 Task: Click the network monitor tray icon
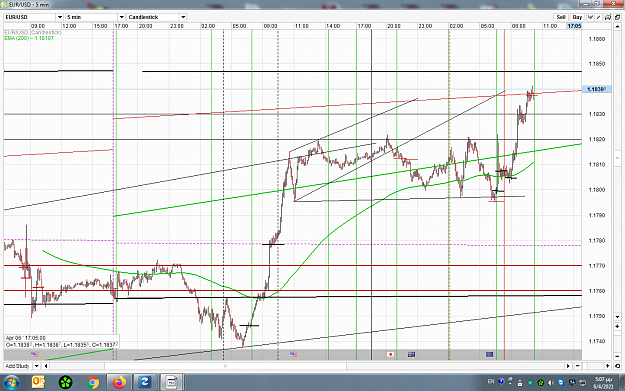(x=582, y=383)
